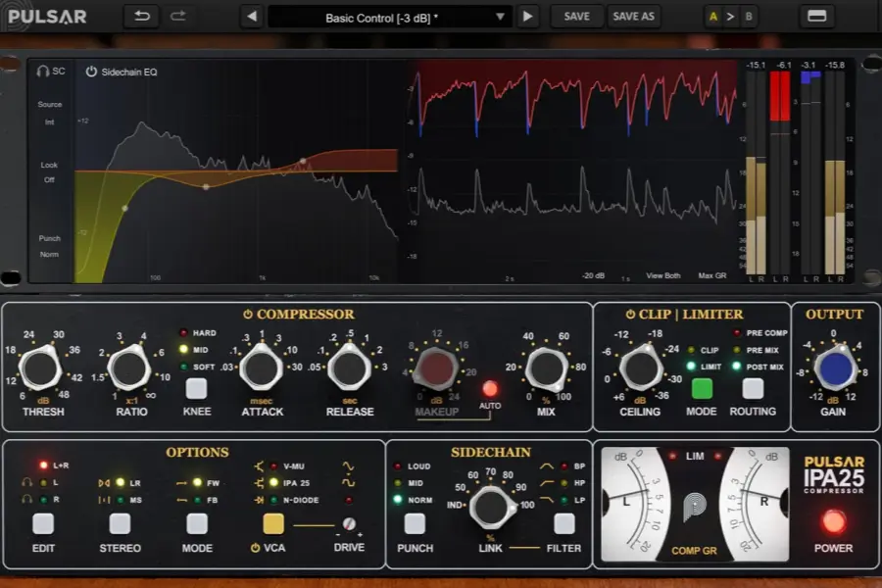The height and width of the screenshot is (588, 882).
Task: Click the ATTACK knob
Action: point(262,368)
